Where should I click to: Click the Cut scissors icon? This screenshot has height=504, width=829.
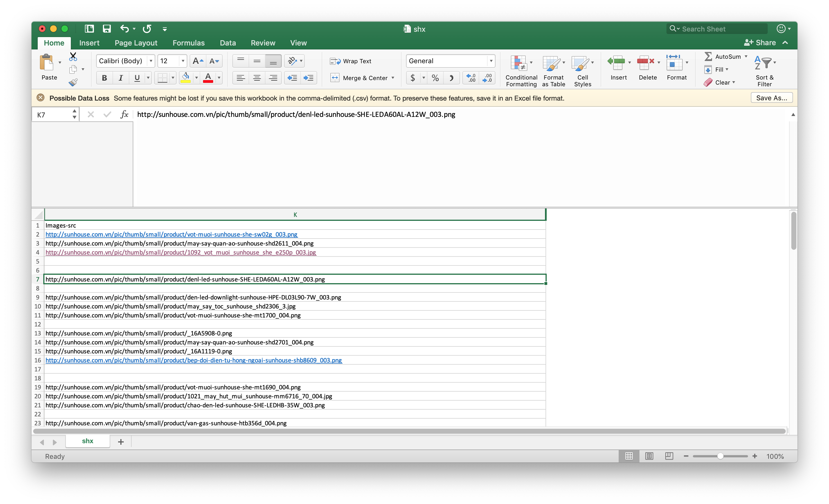pos(73,56)
